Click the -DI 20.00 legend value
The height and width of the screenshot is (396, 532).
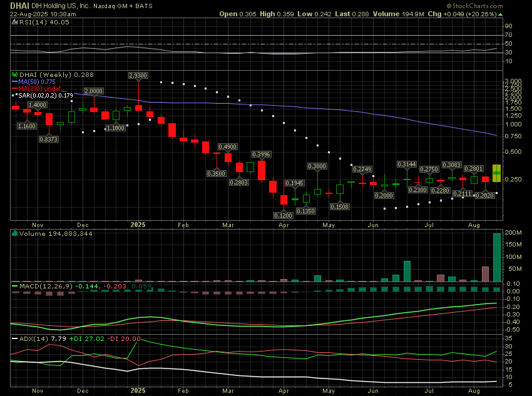point(124,338)
